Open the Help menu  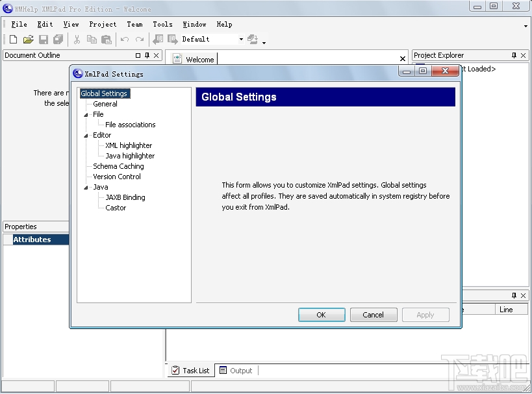[224, 24]
